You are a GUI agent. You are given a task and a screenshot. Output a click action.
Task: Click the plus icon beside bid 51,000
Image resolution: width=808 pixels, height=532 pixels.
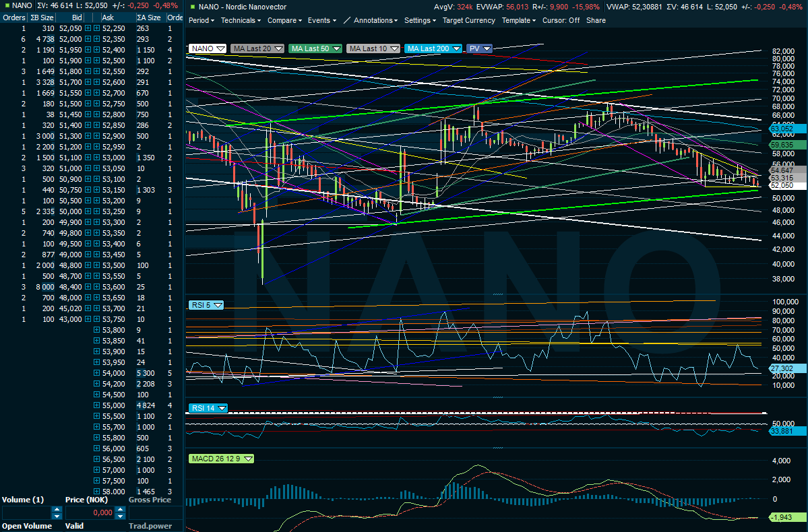pos(88,168)
